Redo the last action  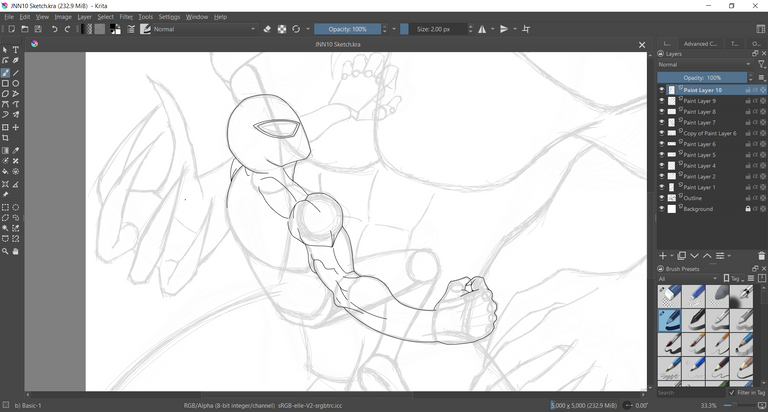[68, 29]
